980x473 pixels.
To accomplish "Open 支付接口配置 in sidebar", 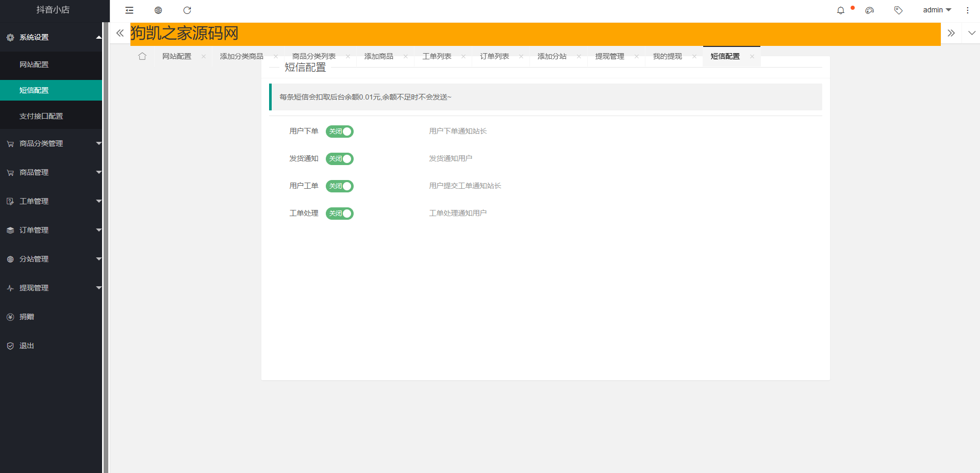I will [41, 116].
